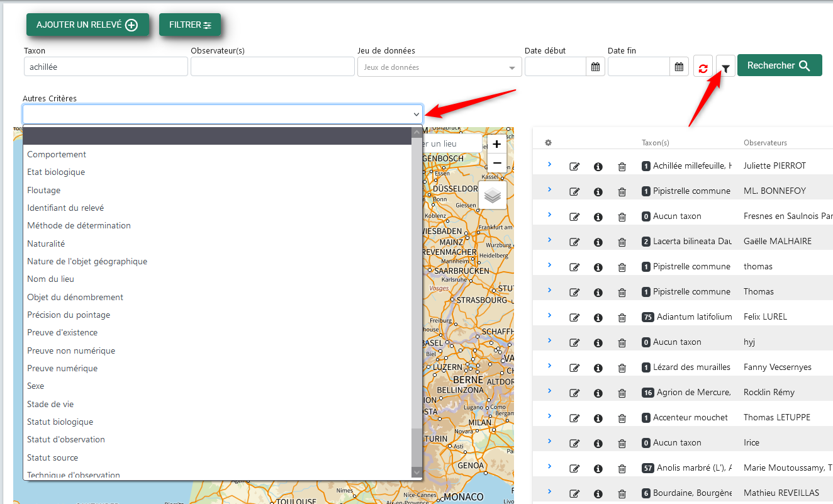
Task: Choose Floutage in the dropdown list
Action: pos(218,190)
